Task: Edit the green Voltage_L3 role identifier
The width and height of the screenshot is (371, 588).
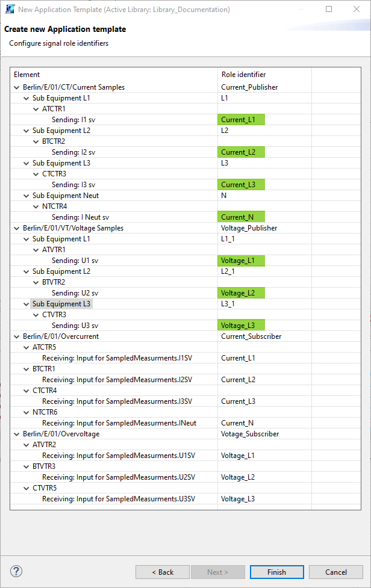Action: (241, 326)
